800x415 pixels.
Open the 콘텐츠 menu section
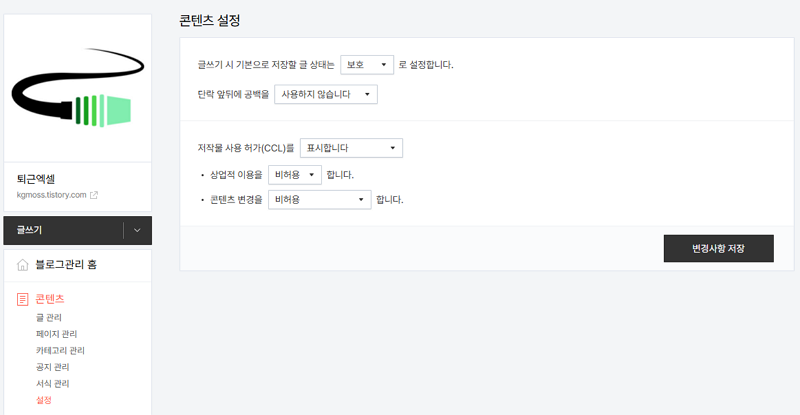coord(49,299)
